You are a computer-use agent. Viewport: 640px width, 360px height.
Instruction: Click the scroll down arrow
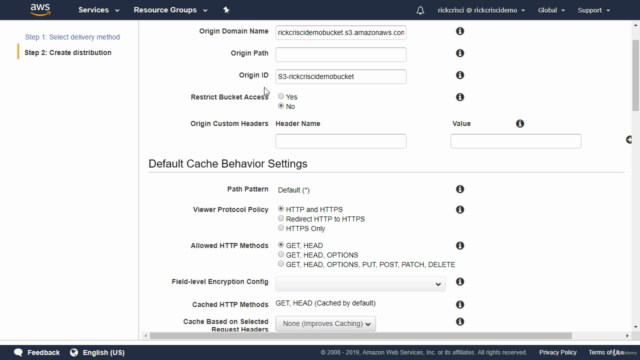[636, 327]
